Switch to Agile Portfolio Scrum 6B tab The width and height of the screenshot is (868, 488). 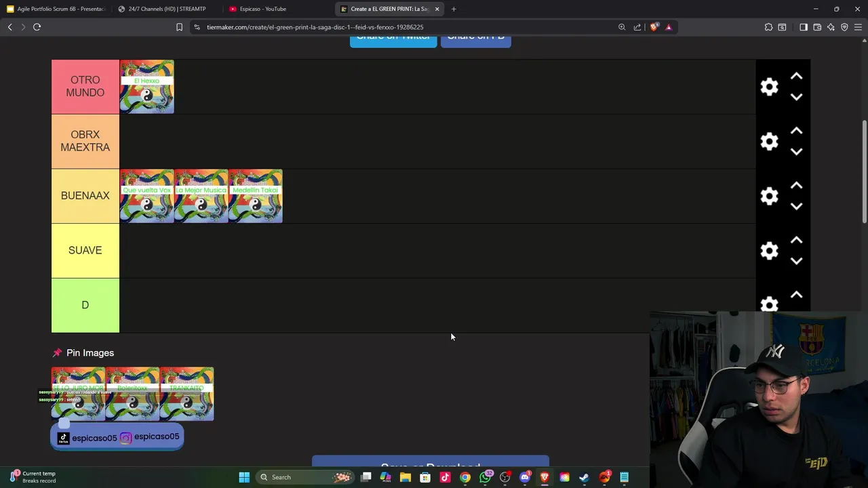click(x=56, y=9)
